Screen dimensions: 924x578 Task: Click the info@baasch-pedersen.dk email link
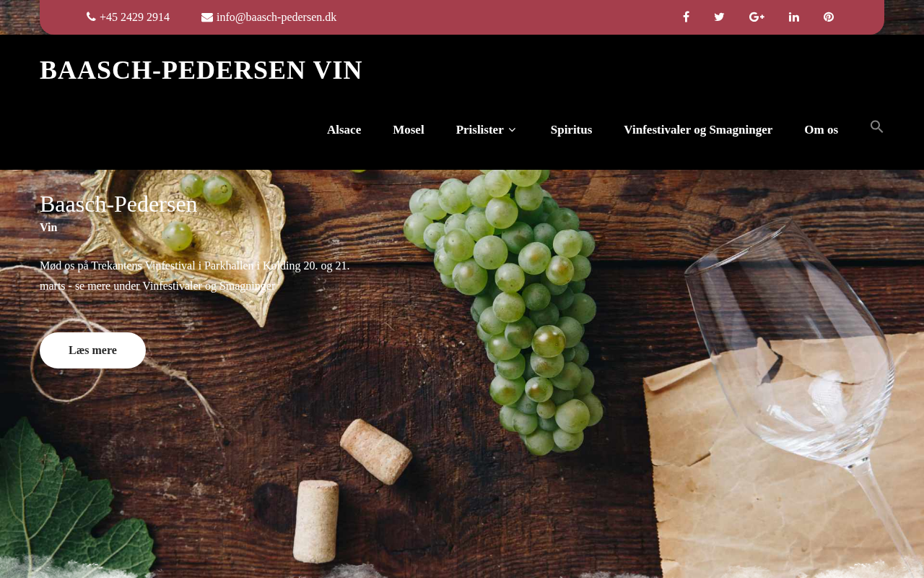pos(276,17)
